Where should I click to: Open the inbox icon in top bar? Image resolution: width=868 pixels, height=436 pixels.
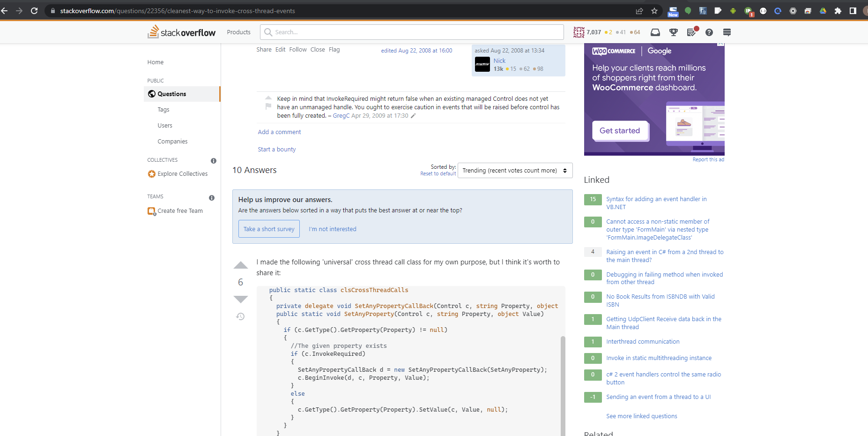tap(655, 32)
